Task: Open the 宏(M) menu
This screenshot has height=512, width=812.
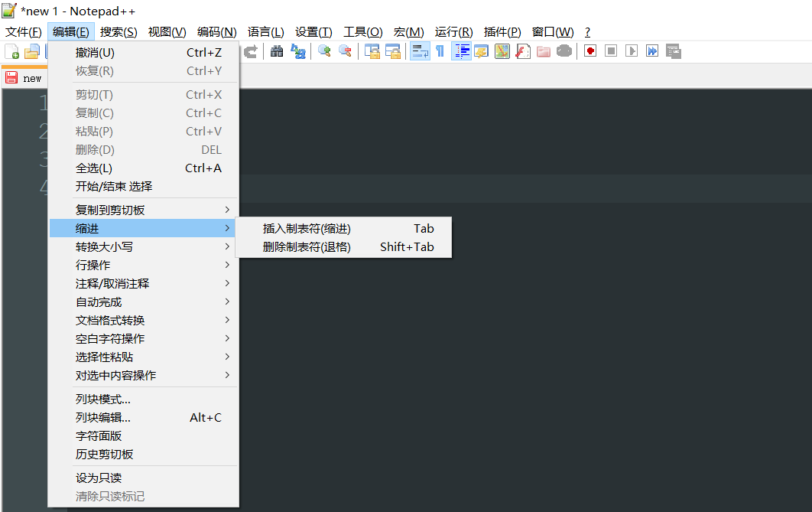Action: (x=408, y=32)
